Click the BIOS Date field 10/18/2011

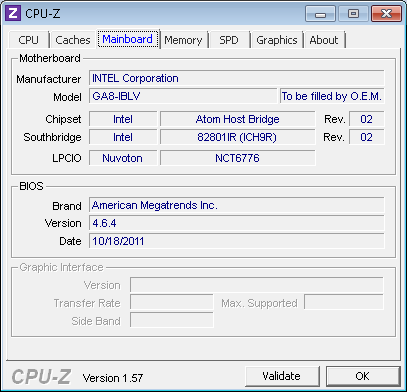click(x=237, y=241)
